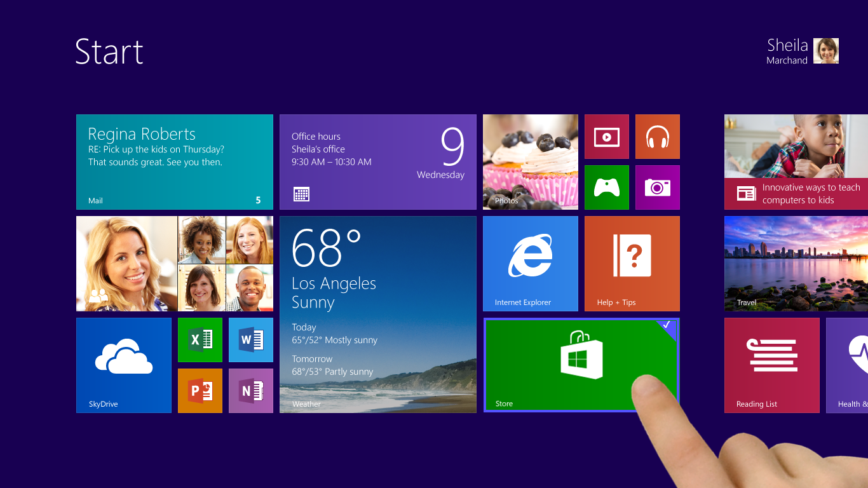Uncheck the Store tile selection checkmark
868x488 pixels.
click(x=667, y=325)
